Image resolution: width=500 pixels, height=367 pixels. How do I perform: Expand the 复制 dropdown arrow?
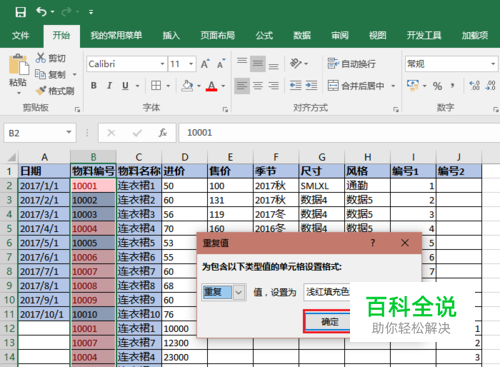[x=75, y=74]
